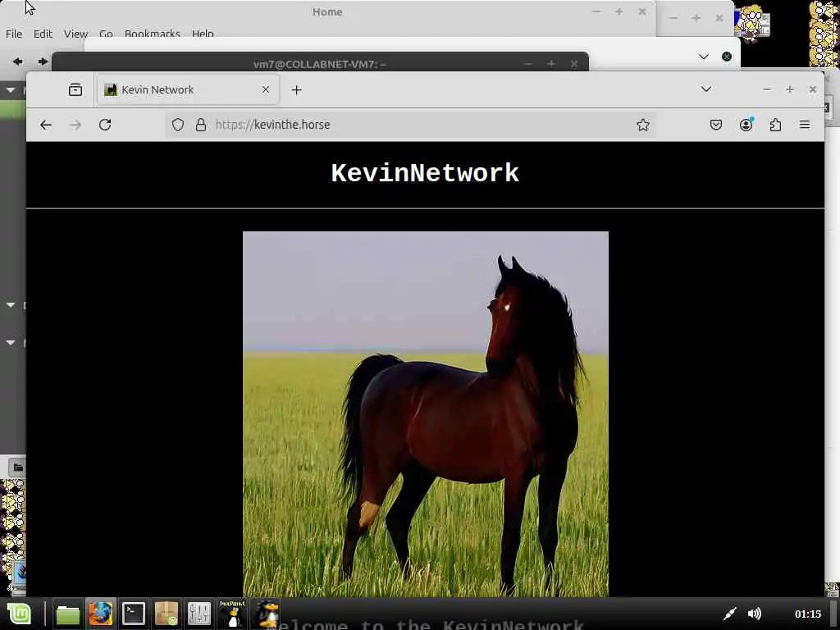Open the Linux Mint start menu
The height and width of the screenshot is (630, 840).
[19, 614]
